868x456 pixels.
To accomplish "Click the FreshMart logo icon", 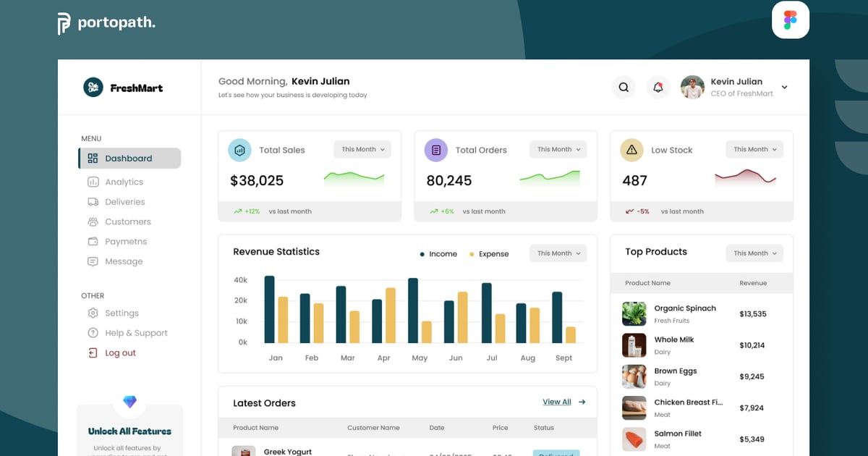I will [x=93, y=88].
